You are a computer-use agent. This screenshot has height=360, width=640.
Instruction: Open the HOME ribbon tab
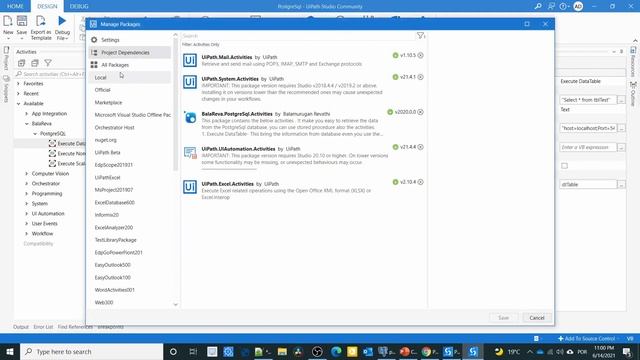(15, 6)
